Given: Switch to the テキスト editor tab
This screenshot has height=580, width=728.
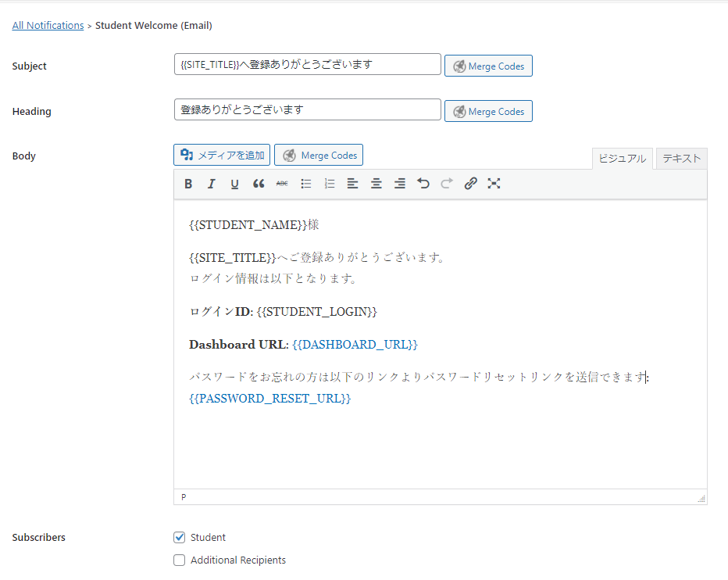Looking at the screenshot, I should 682,159.
